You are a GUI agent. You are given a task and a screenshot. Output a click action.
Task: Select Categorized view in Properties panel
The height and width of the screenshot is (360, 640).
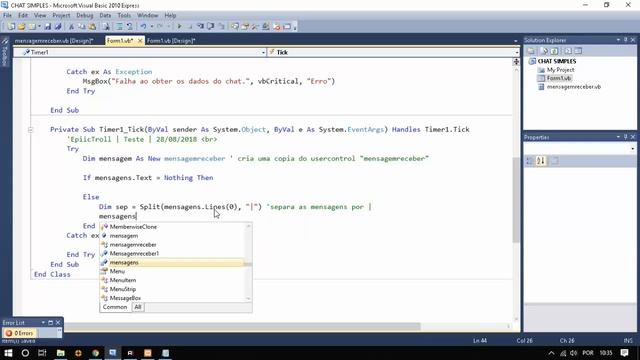point(530,161)
